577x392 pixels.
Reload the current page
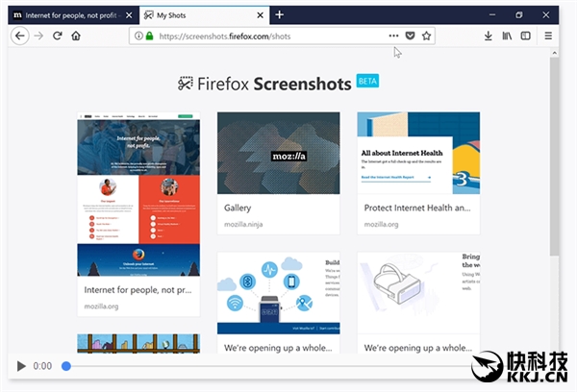coord(58,36)
